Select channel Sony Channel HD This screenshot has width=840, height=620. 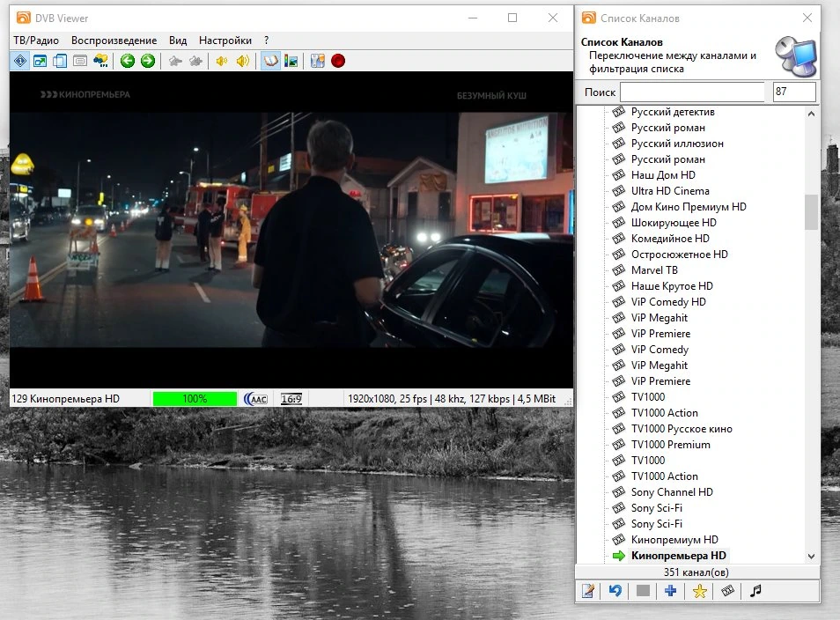[672, 492]
